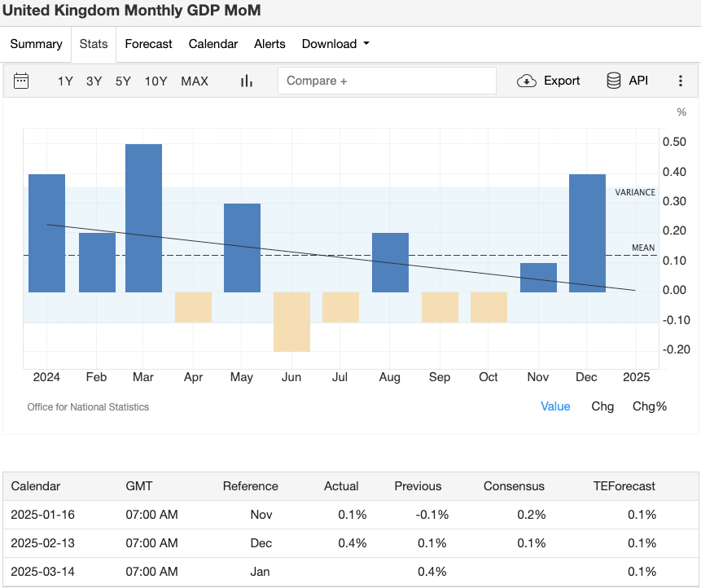
Task: Expand the Download dropdown menu
Action: pos(335,44)
